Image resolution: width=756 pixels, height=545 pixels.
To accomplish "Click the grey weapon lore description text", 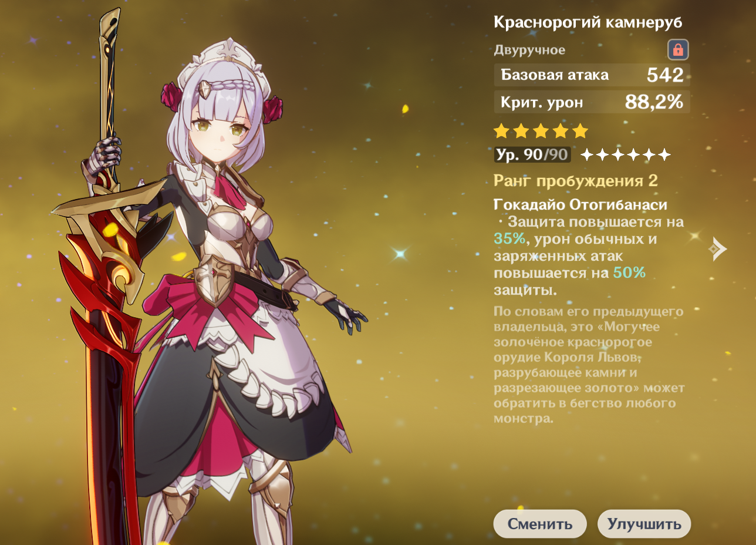I will pyautogui.click(x=589, y=364).
